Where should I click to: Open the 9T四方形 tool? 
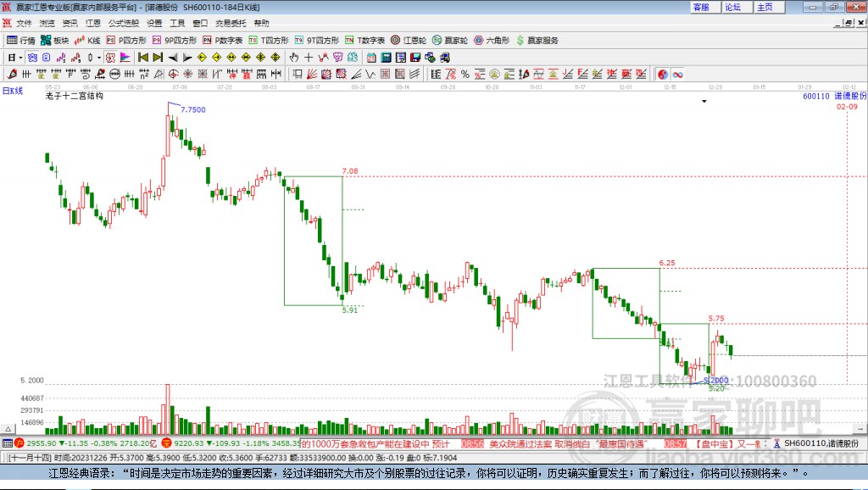(x=317, y=41)
